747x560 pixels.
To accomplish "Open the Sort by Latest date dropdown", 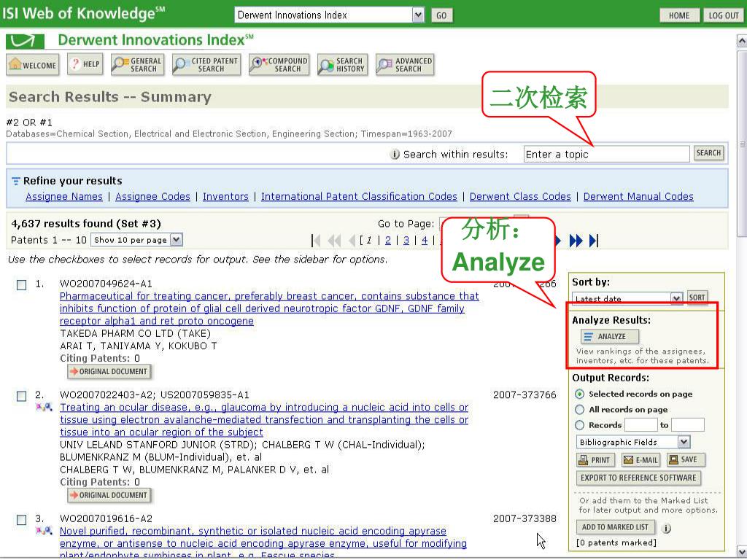I will pos(676,298).
